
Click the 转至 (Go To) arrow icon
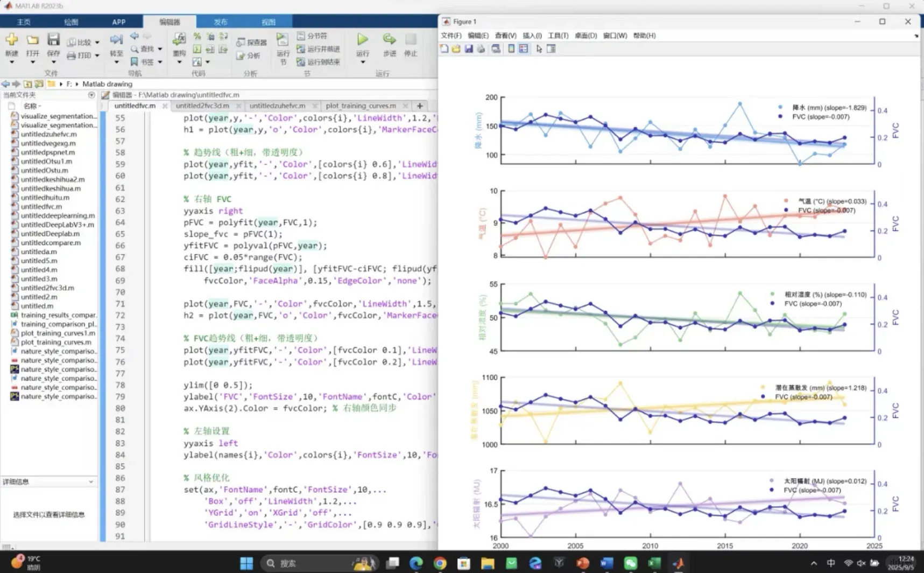click(x=116, y=40)
